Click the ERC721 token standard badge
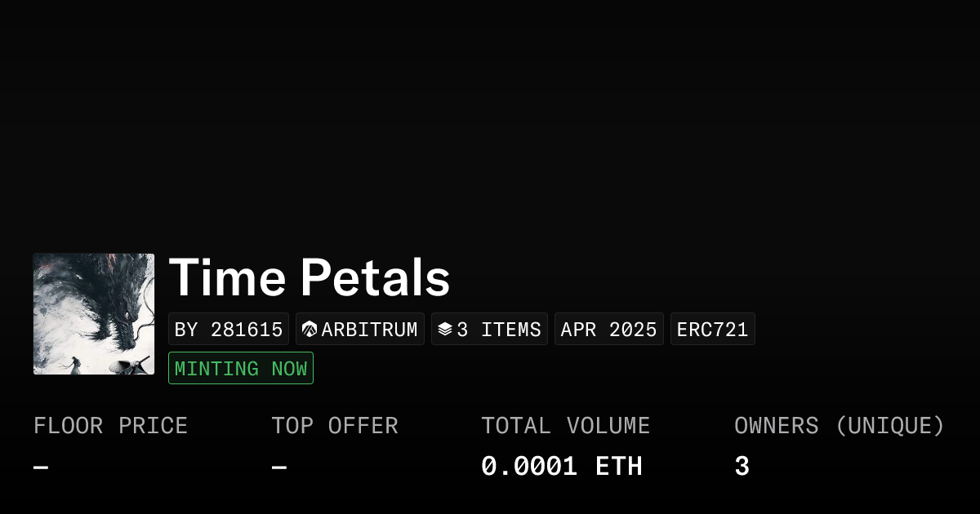Screen dimensions: 980x514 [x=712, y=330]
